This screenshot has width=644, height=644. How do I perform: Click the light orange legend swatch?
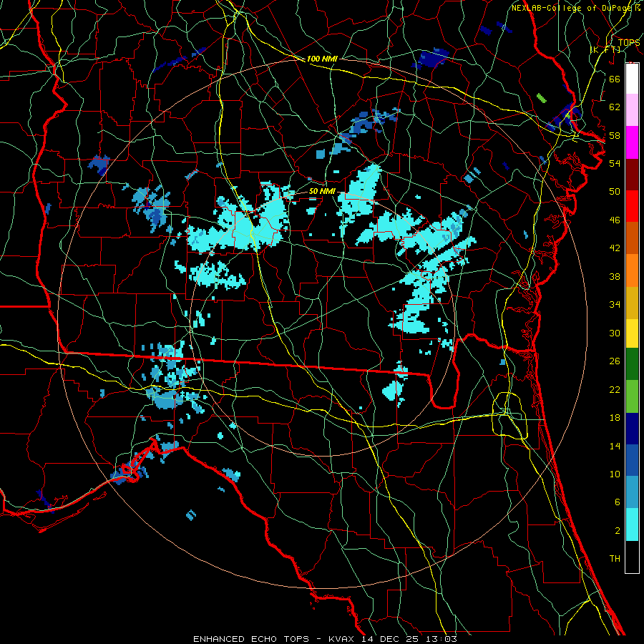pyautogui.click(x=632, y=270)
